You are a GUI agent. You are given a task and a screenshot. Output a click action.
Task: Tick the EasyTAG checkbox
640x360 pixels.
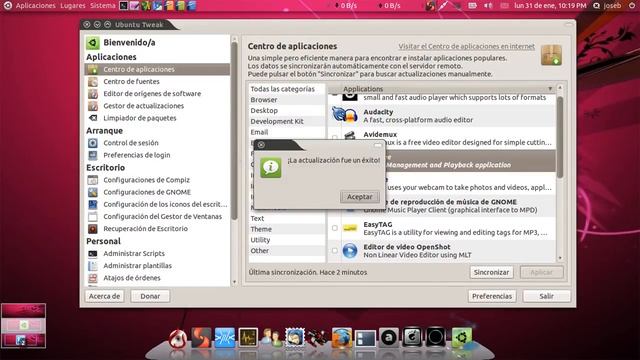[x=335, y=228]
